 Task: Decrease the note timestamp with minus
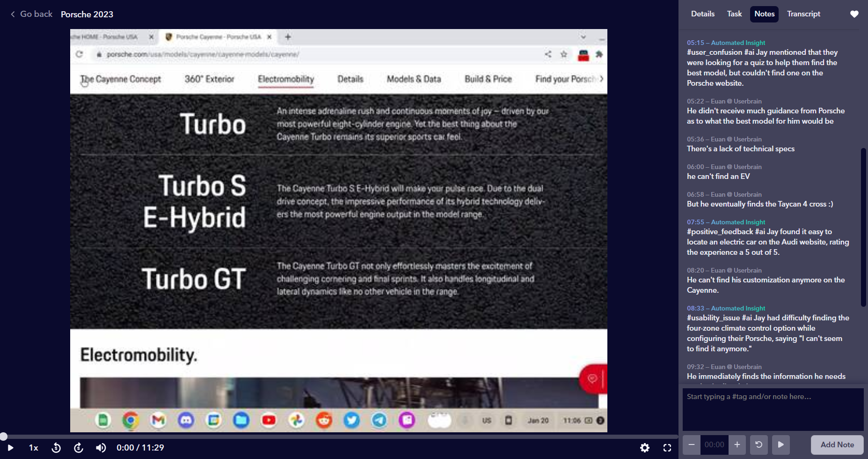pos(692,444)
